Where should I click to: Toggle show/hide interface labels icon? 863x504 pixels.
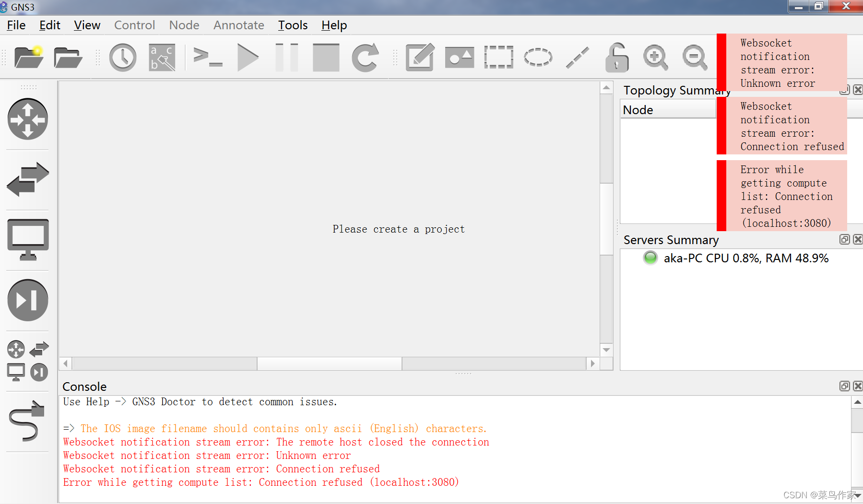[162, 58]
